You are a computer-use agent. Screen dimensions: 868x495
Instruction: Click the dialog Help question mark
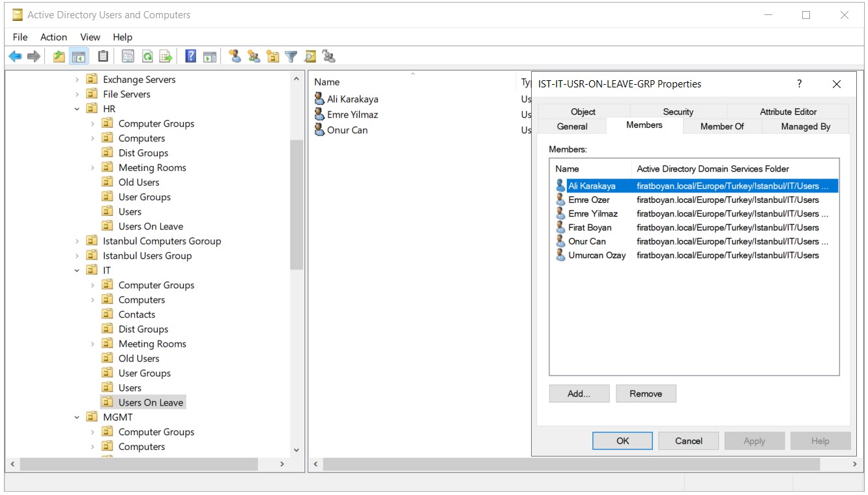tap(800, 84)
